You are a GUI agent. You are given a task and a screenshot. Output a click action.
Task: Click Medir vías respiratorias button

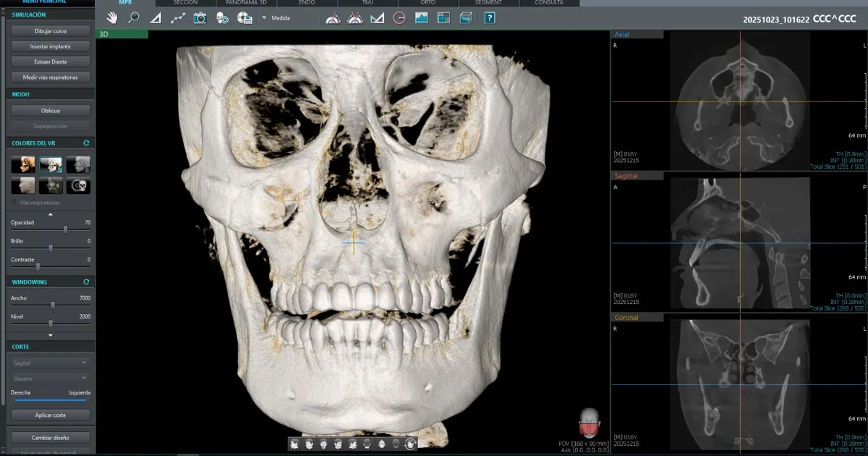(51, 77)
